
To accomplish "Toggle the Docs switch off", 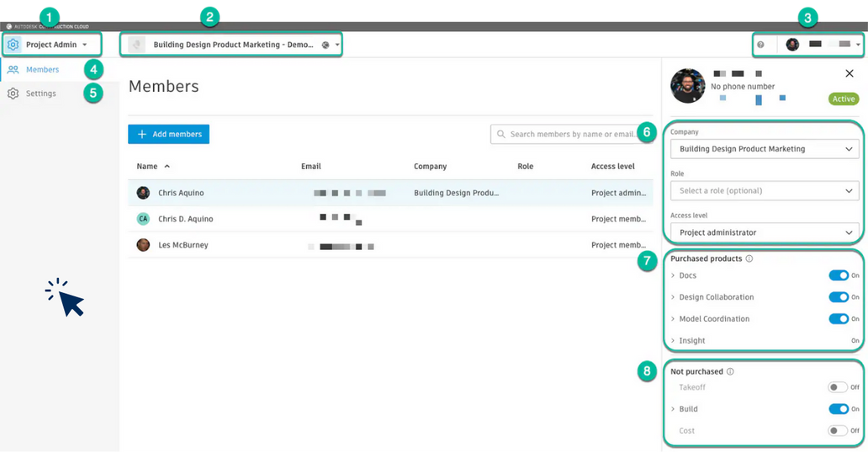I will [839, 275].
